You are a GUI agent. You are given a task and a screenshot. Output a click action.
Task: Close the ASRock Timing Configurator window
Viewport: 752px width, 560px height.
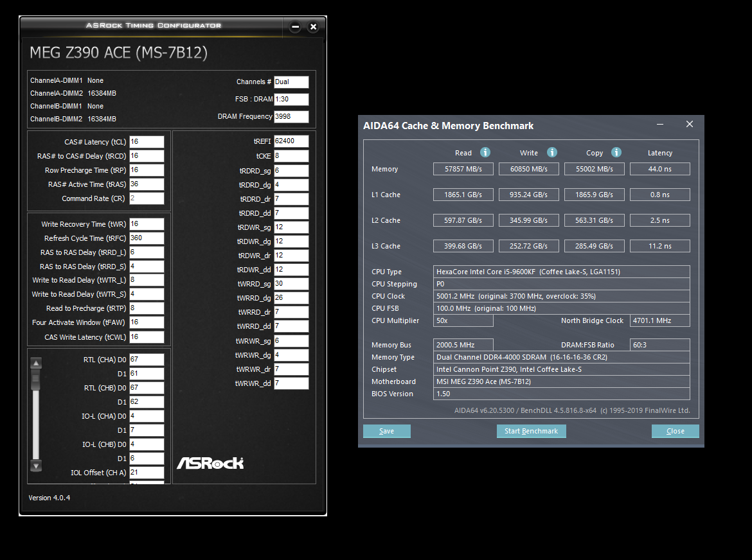pos(313,27)
